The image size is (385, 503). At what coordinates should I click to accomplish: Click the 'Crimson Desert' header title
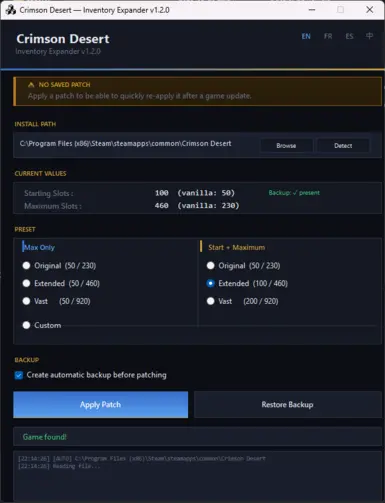tap(63, 39)
